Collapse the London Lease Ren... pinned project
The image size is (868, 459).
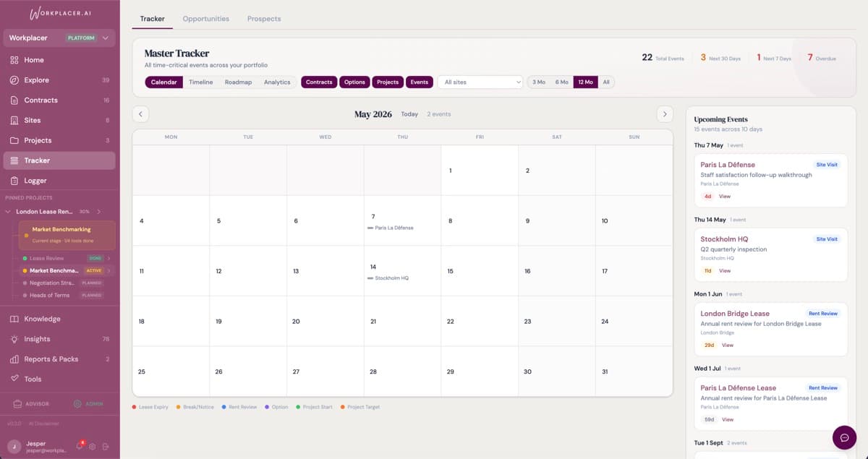click(8, 212)
